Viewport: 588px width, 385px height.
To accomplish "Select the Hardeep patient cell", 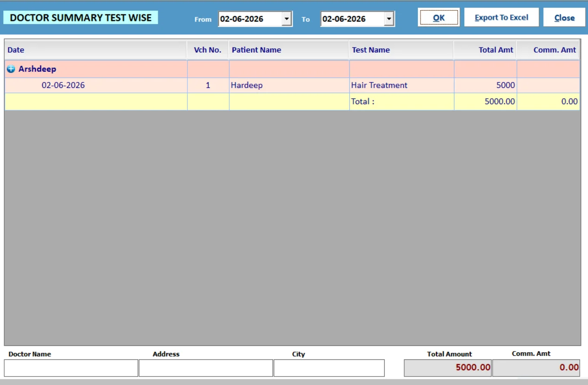I will point(289,85).
